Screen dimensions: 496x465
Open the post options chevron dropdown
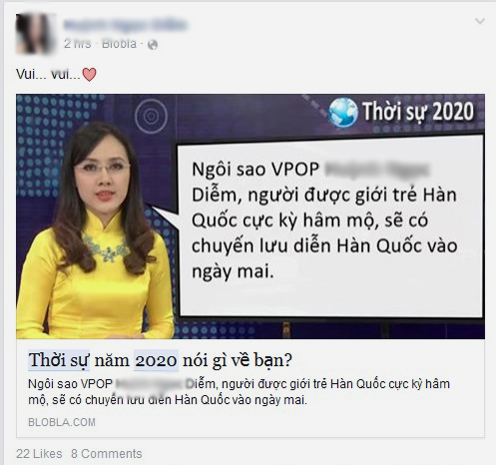coord(480,21)
